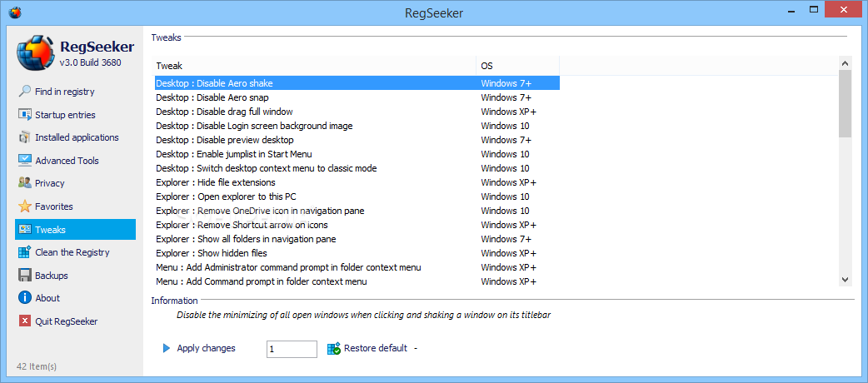
Task: Click the Quit RegSeeker red X icon
Action: pyautogui.click(x=25, y=321)
